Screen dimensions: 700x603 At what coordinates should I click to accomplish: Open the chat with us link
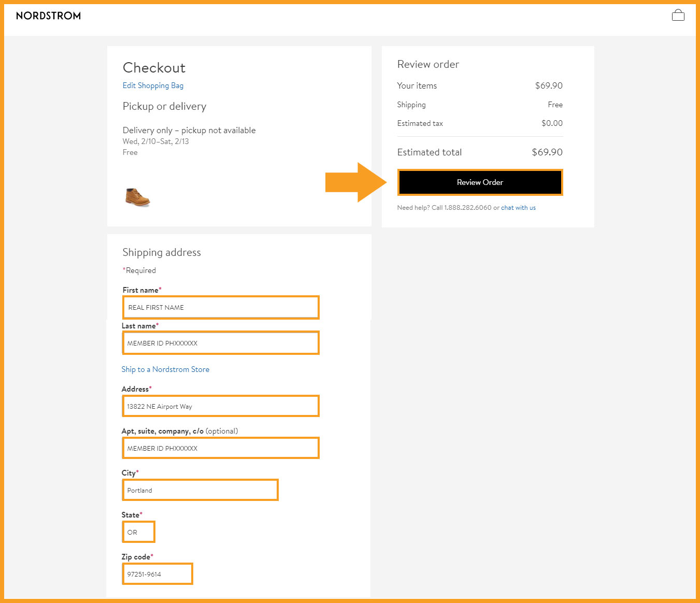[x=518, y=208]
